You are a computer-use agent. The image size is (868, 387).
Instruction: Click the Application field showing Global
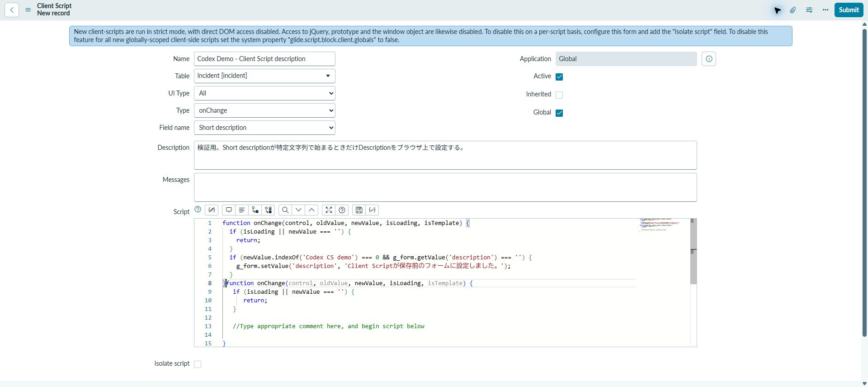pos(626,59)
